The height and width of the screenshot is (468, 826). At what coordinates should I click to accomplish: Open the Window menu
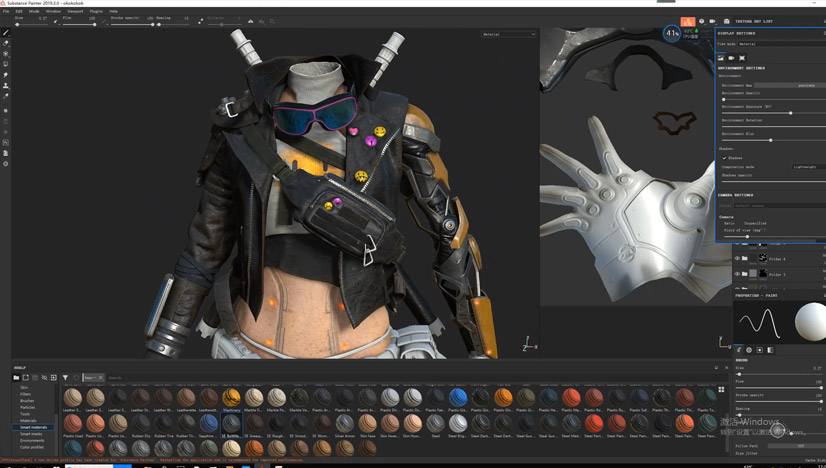(x=53, y=11)
